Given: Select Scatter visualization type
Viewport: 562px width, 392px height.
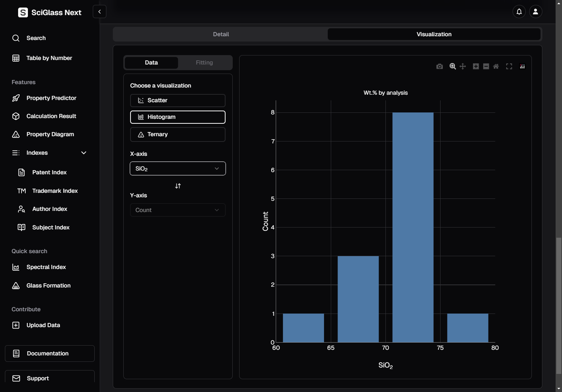Looking at the screenshot, I should tap(178, 100).
